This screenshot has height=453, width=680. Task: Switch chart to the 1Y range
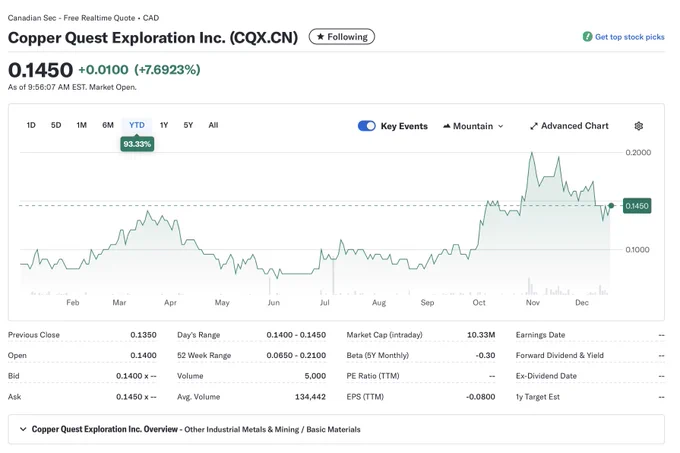click(164, 125)
